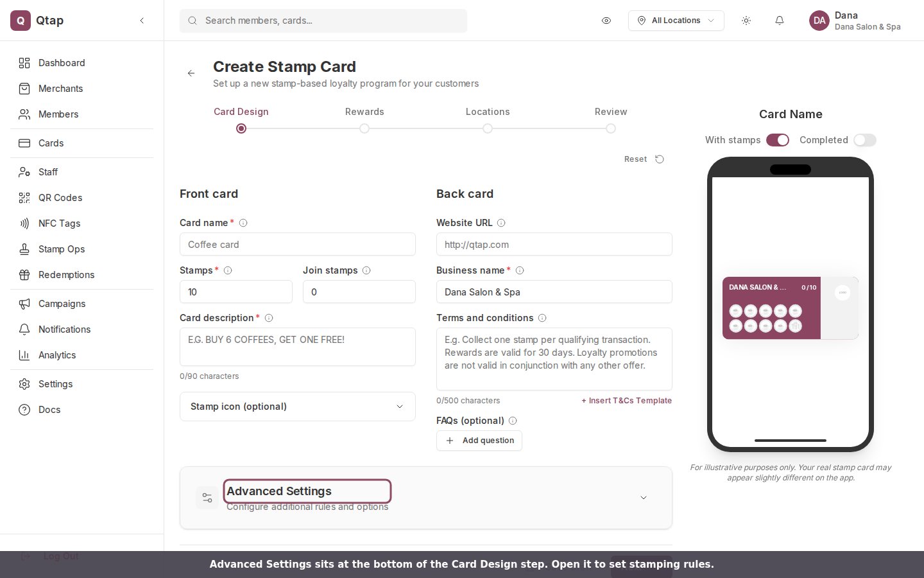
Task: Click the Card description textarea
Action: (298, 347)
